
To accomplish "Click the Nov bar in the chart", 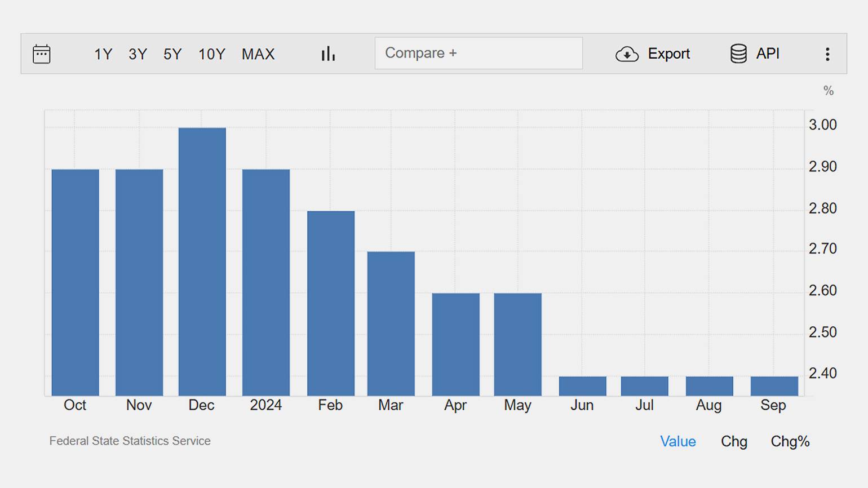I will pos(139,282).
